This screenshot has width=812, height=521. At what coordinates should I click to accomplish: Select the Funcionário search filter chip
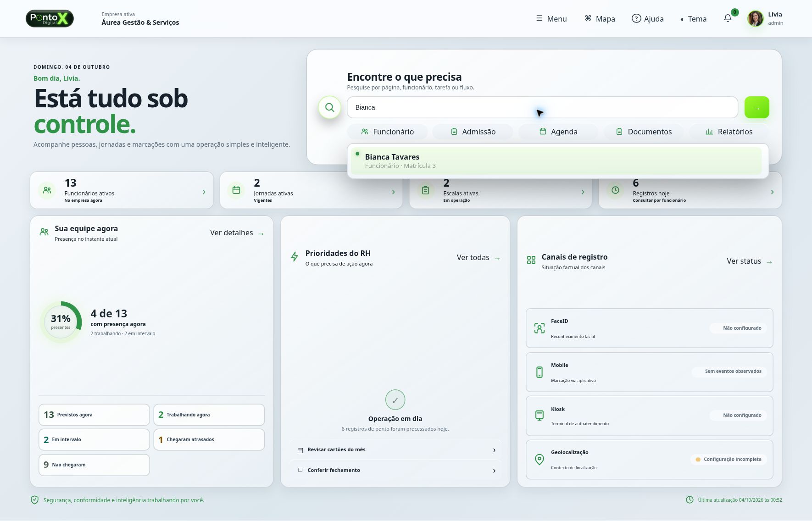click(387, 132)
